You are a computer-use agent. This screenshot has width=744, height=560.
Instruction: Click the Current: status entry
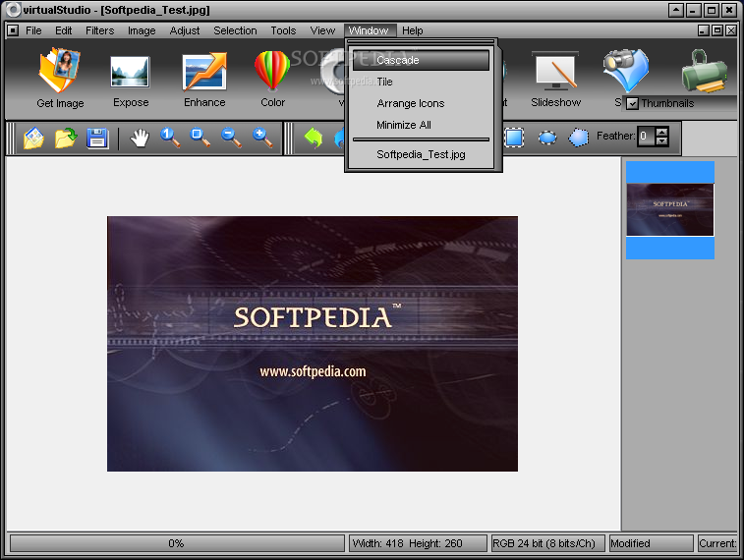pos(717,543)
